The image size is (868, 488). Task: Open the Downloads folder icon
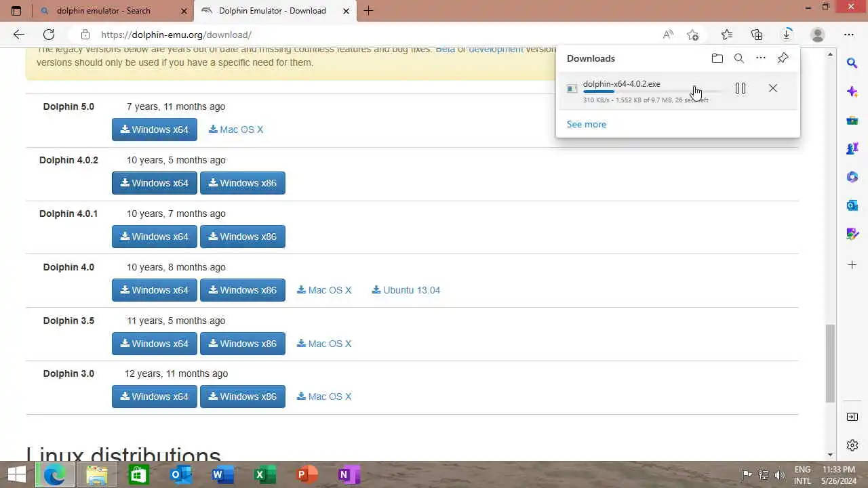pos(717,58)
